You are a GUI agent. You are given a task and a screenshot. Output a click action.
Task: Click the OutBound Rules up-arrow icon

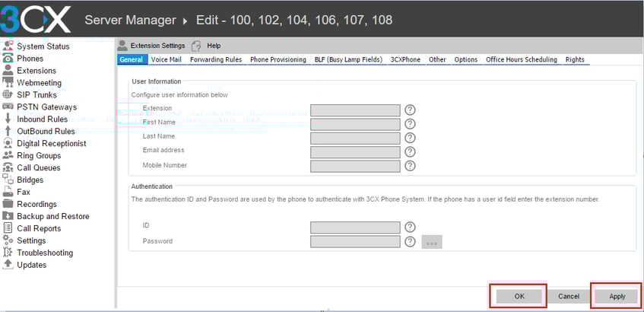click(8, 131)
